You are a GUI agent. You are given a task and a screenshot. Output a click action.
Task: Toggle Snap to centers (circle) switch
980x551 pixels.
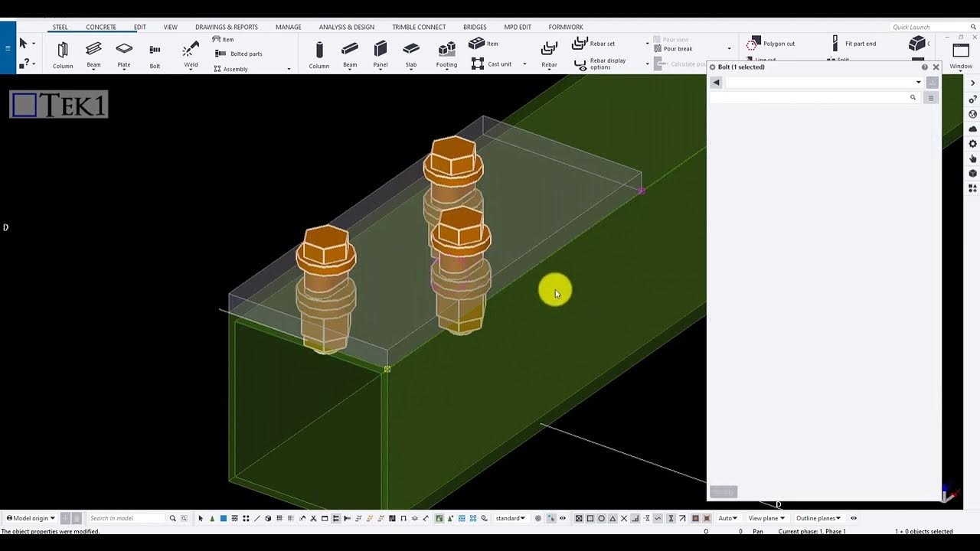pyautogui.click(x=601, y=518)
